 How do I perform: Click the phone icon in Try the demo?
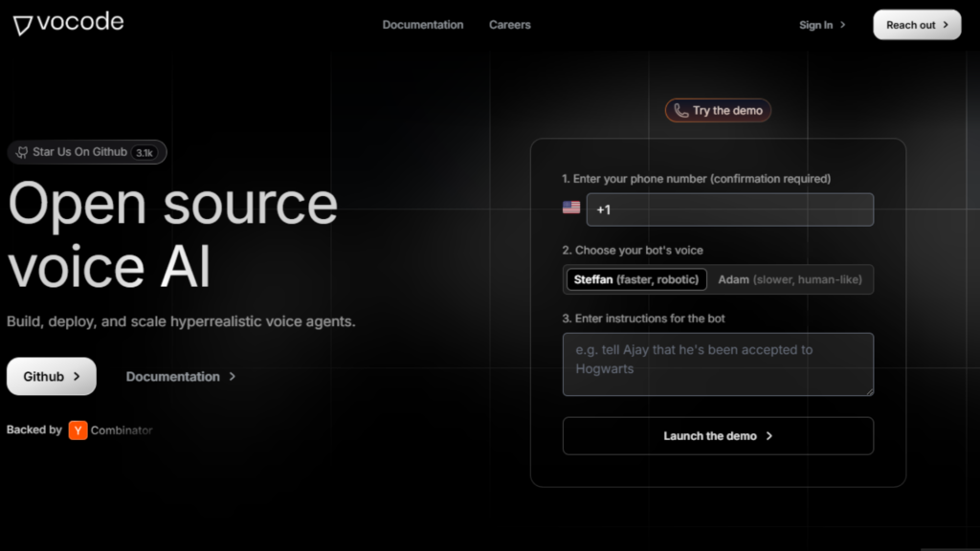tap(680, 111)
